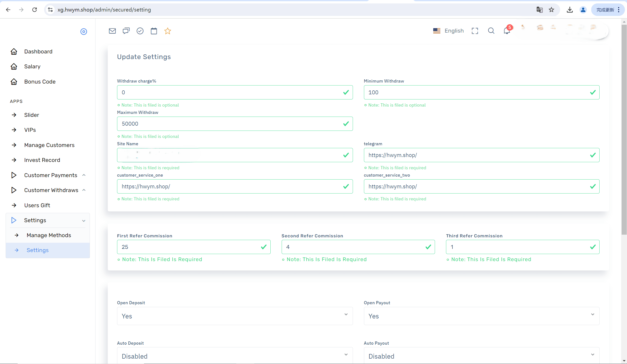Screen dimensions: 627x364
Task: Expand the Customer Payments menu
Action: point(48,175)
